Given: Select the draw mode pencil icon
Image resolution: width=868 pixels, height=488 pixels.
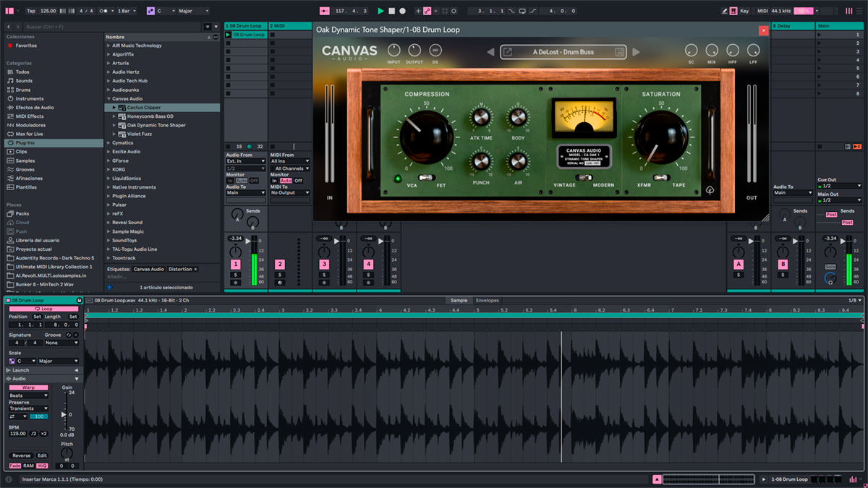Looking at the screenshot, I should pyautogui.click(x=725, y=11).
